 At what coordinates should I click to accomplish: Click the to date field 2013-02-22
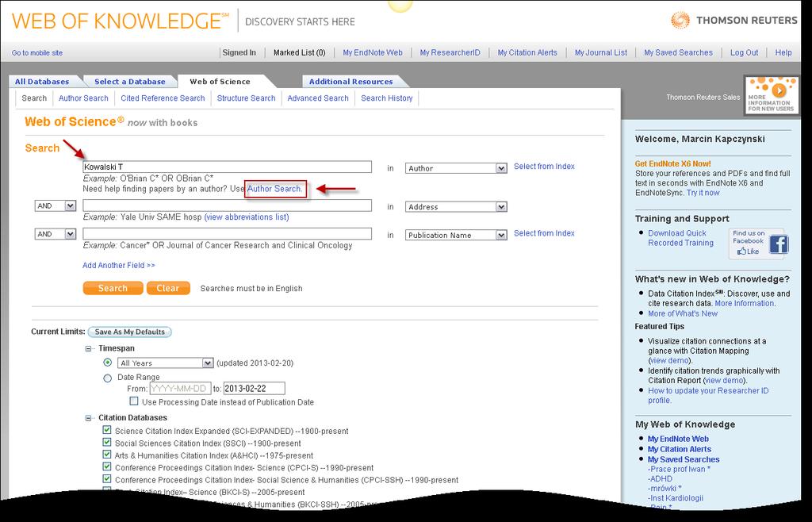point(255,389)
